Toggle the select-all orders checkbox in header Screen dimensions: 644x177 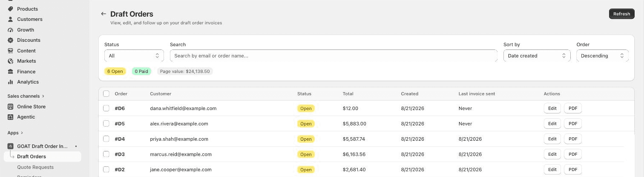click(106, 94)
